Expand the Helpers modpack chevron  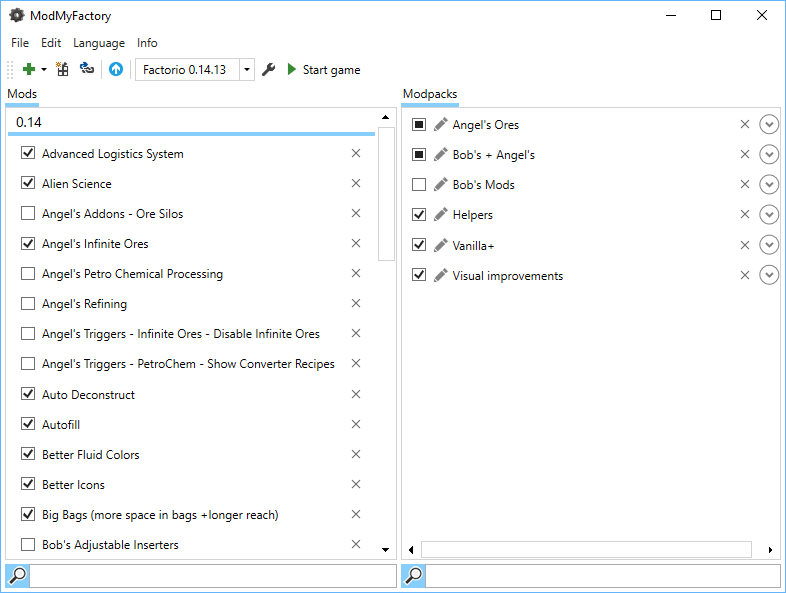[769, 215]
